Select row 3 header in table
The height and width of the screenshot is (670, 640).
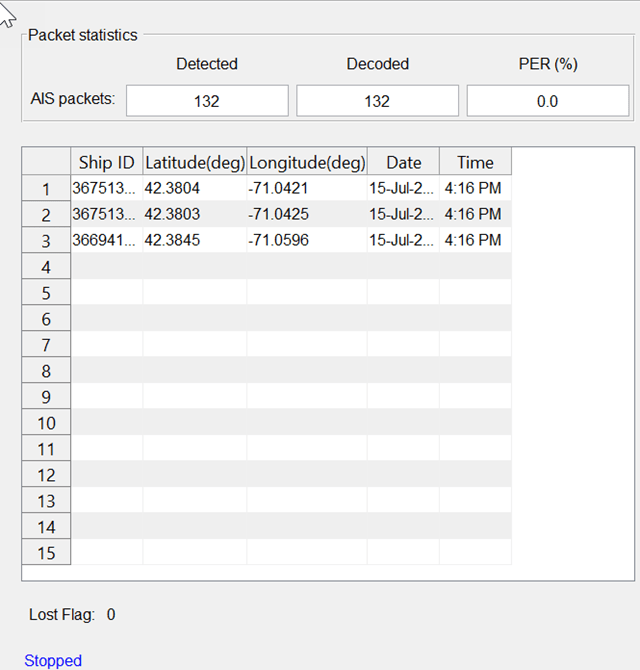click(x=46, y=240)
